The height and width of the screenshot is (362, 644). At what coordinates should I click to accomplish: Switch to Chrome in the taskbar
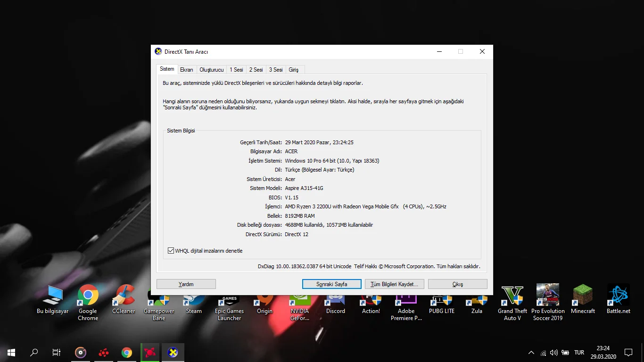click(127, 352)
